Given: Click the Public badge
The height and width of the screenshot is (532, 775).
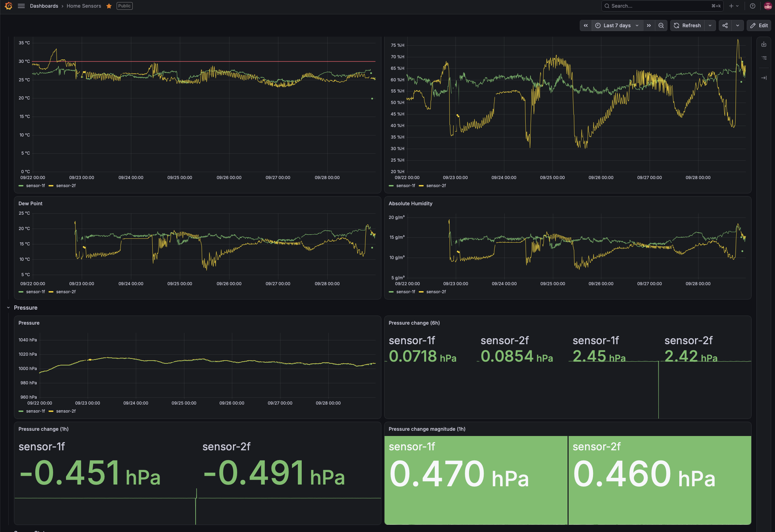Looking at the screenshot, I should tap(124, 6).
